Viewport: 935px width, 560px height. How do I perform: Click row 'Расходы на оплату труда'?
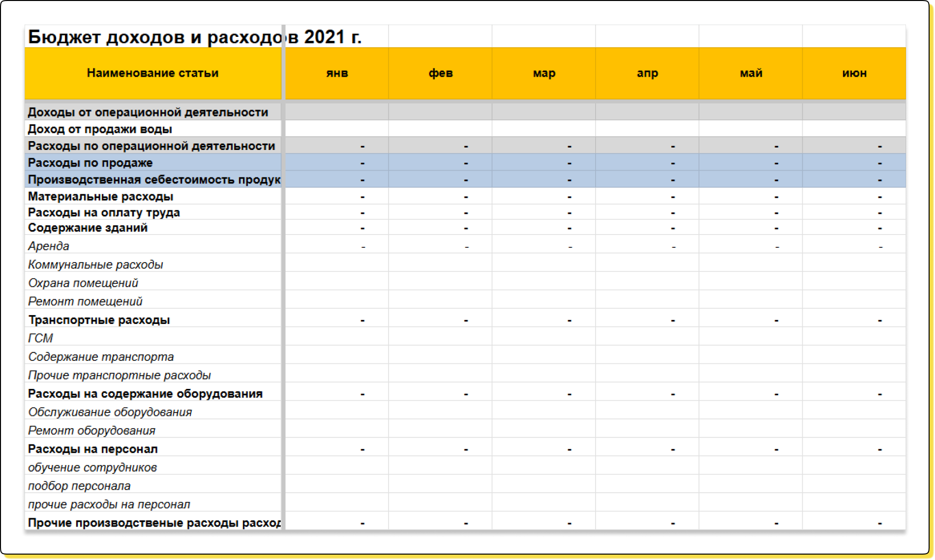[465, 212]
